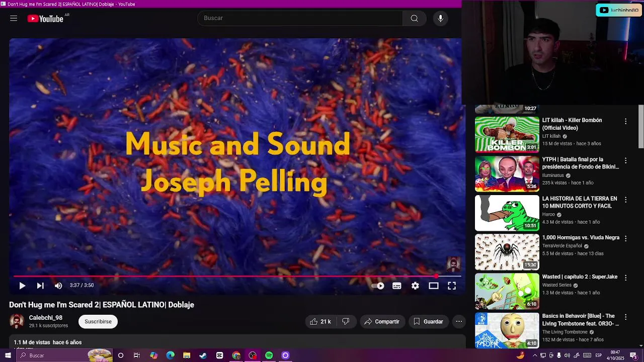Open the Calebchi_98 channel name link

click(46, 318)
